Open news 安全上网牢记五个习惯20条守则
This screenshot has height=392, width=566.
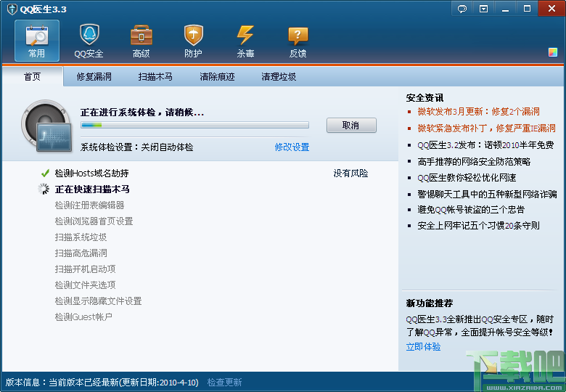click(478, 226)
